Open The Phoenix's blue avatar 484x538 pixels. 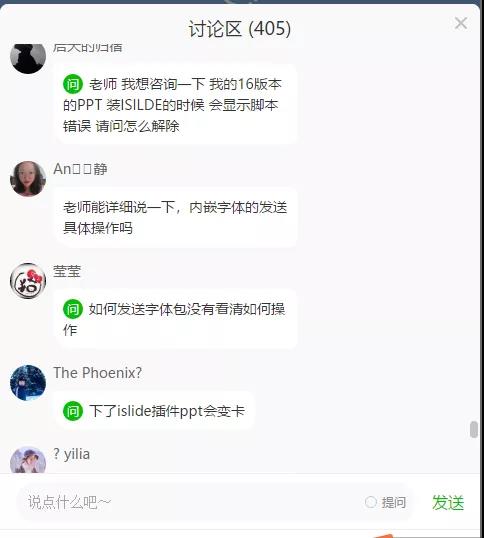28,383
